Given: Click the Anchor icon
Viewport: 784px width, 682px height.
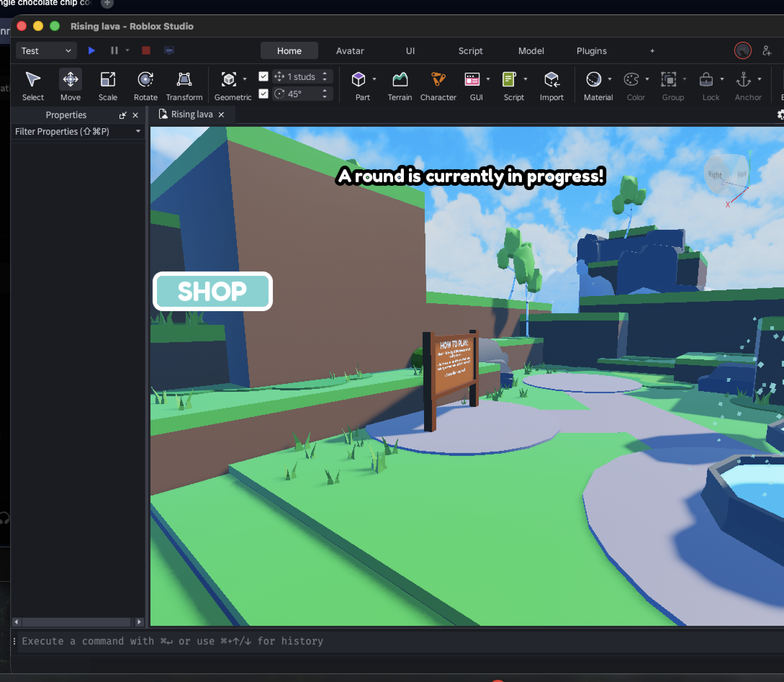Looking at the screenshot, I should click(x=744, y=79).
